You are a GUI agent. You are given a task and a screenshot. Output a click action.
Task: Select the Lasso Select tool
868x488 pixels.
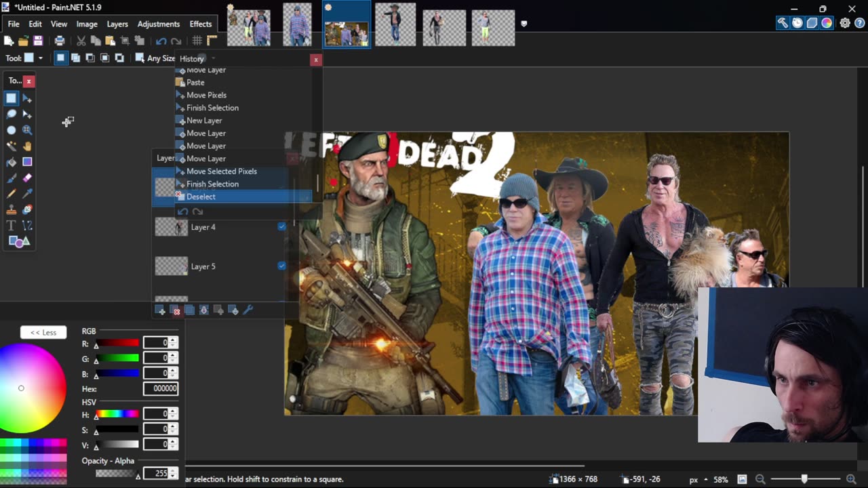(x=12, y=114)
